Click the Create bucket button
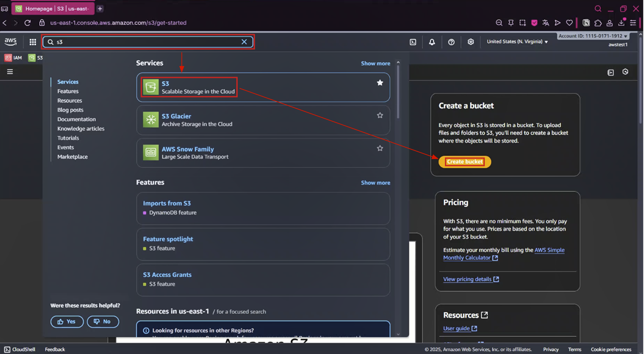The height and width of the screenshot is (354, 644). tap(465, 162)
